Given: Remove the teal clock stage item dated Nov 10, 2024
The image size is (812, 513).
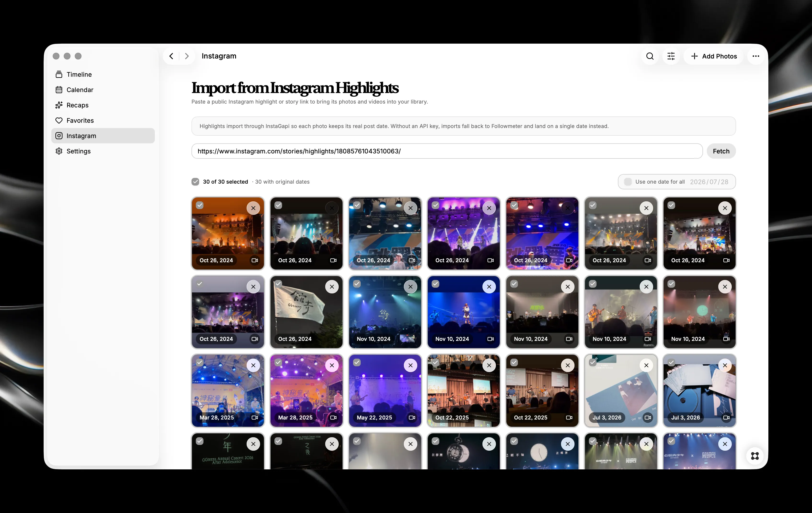Looking at the screenshot, I should pyautogui.click(x=725, y=287).
